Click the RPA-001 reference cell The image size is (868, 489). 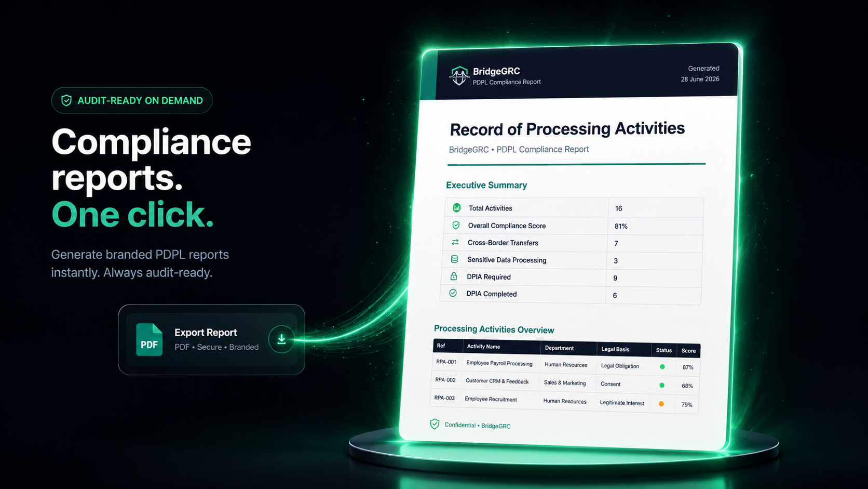(x=446, y=362)
